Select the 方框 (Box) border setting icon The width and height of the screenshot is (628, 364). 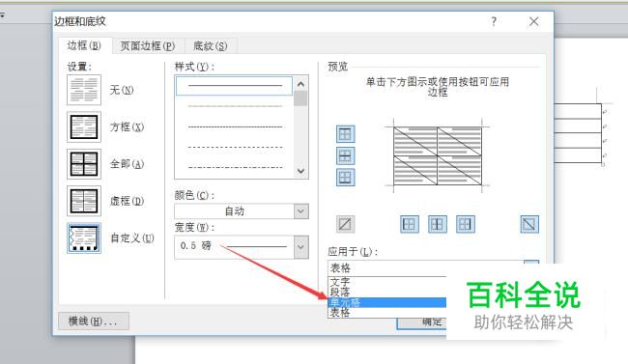[x=84, y=126]
